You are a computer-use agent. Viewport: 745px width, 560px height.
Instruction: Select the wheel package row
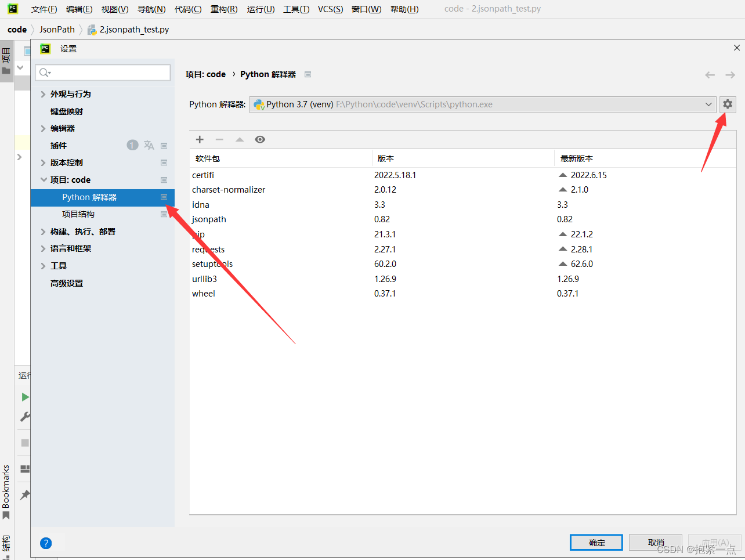click(x=462, y=294)
